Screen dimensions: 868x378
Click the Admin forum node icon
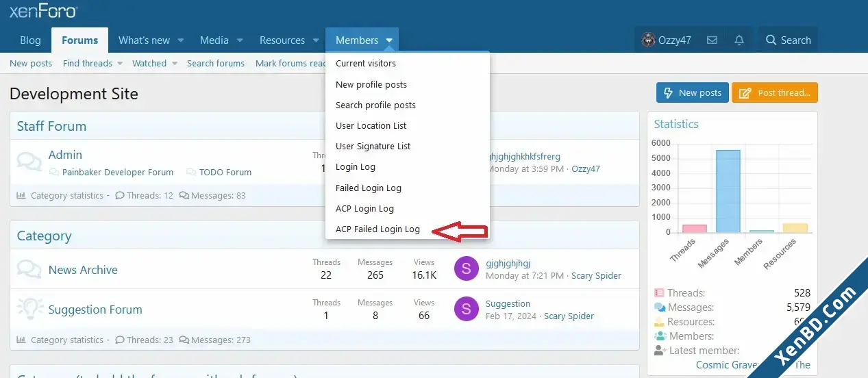coord(29,162)
